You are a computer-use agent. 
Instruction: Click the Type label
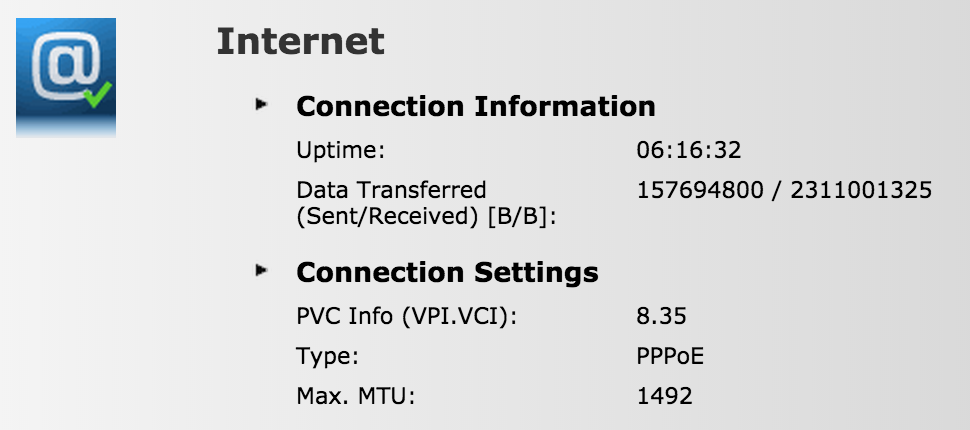point(327,357)
